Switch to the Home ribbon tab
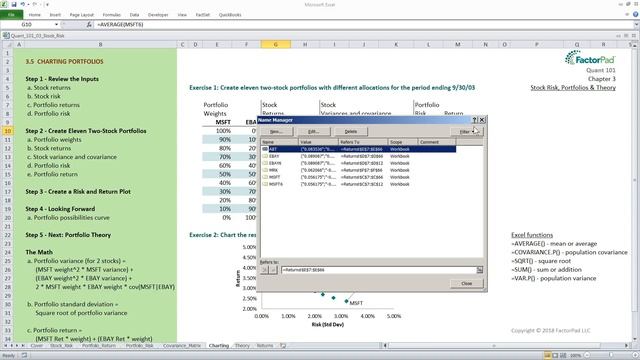The image size is (640, 360). 35,15
